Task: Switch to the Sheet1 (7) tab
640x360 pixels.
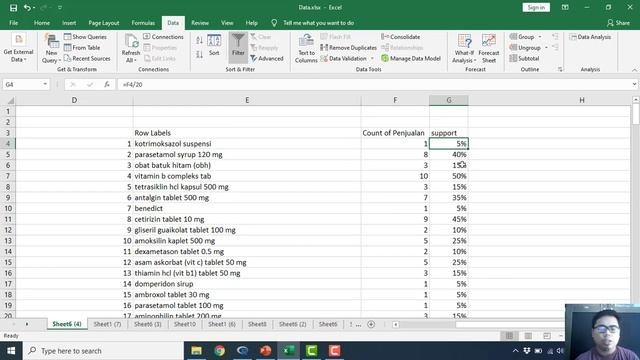Action: coord(107,324)
